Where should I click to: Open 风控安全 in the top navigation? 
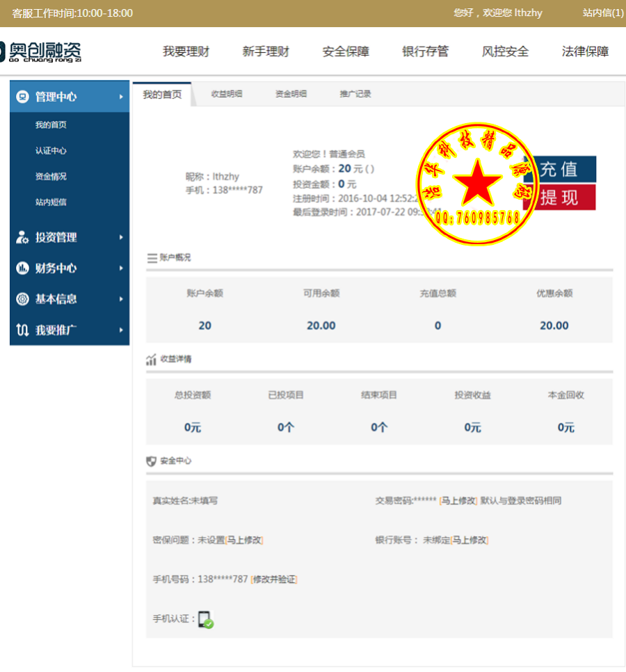coord(505,51)
